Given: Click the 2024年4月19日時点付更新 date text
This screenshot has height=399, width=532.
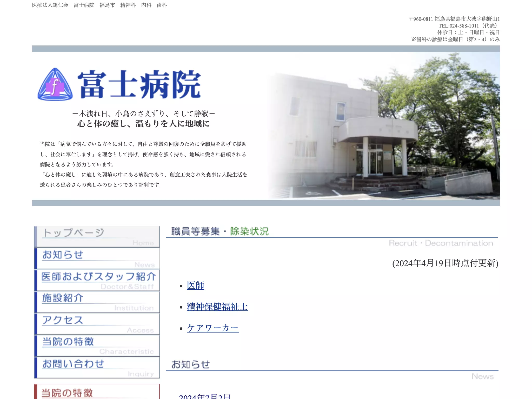Looking at the screenshot, I should [445, 263].
